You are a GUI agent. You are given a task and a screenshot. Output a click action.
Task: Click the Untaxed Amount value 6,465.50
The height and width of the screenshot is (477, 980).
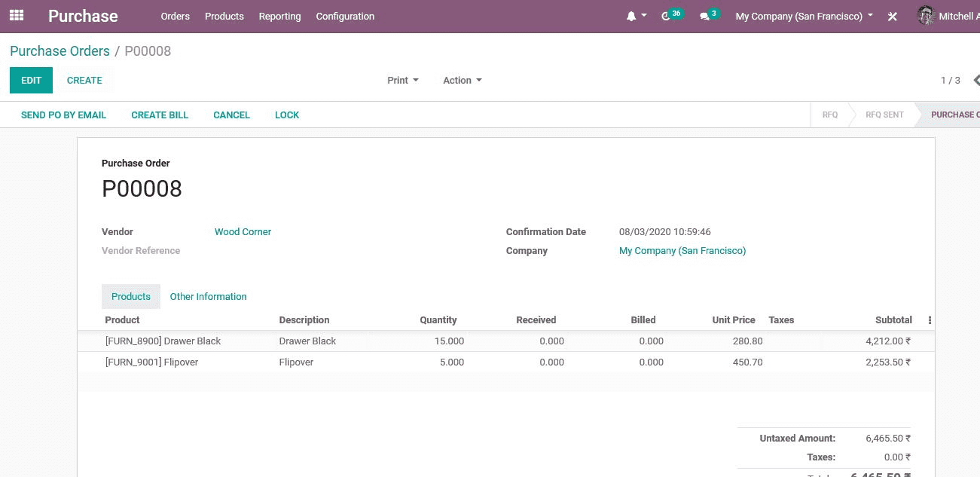tap(888, 439)
